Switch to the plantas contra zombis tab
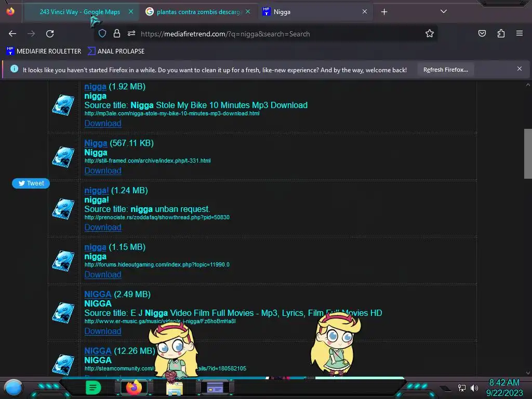 click(198, 12)
